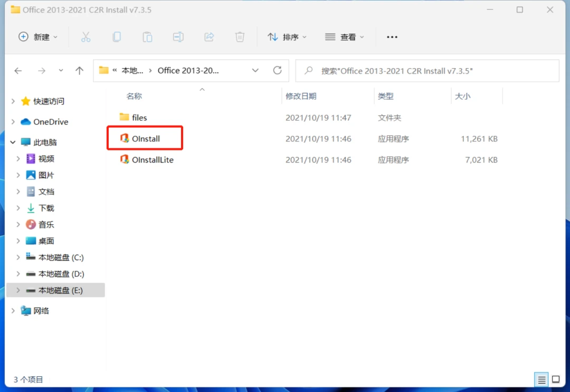The image size is (570, 392).
Task: Go back with the left arrow
Action: click(18, 71)
